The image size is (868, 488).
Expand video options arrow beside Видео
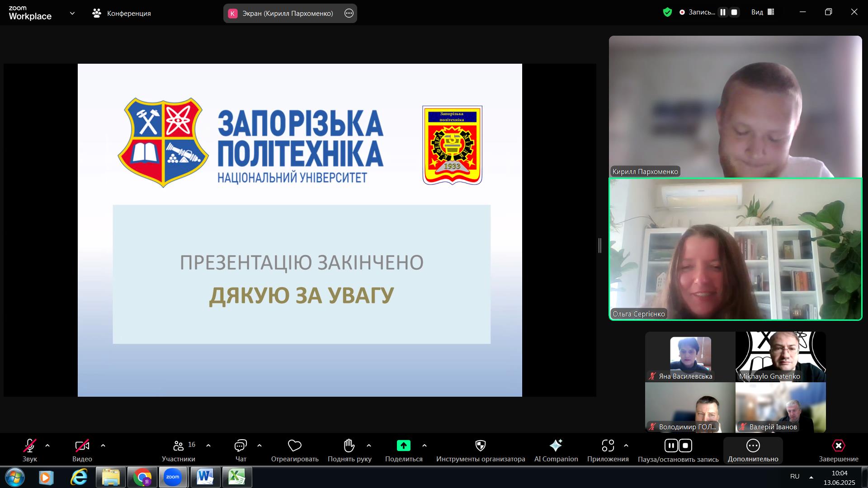pyautogui.click(x=103, y=446)
